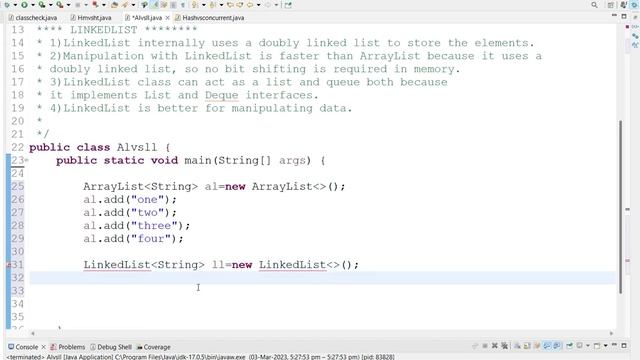The image size is (640, 360).
Task: Click the underlined word Deque in comment
Action: pos(222,95)
